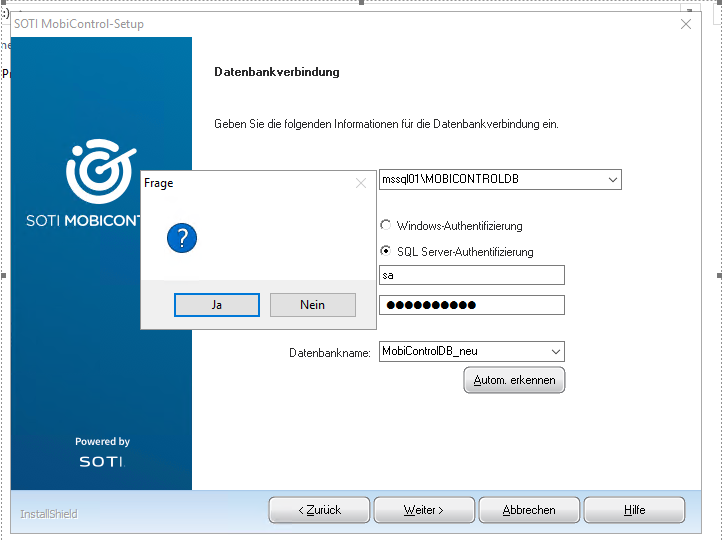Click the SOTI logo below Powered by
726x542 pixels.
[102, 462]
